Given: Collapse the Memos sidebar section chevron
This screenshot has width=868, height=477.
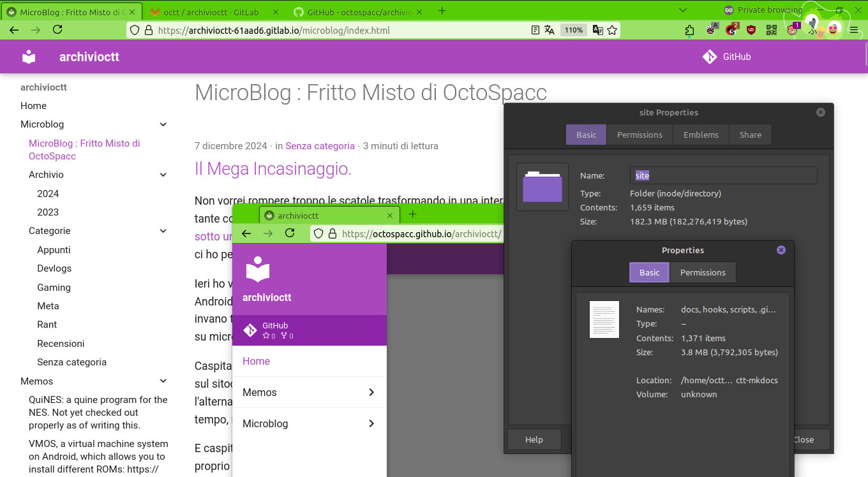Looking at the screenshot, I should click(x=163, y=381).
